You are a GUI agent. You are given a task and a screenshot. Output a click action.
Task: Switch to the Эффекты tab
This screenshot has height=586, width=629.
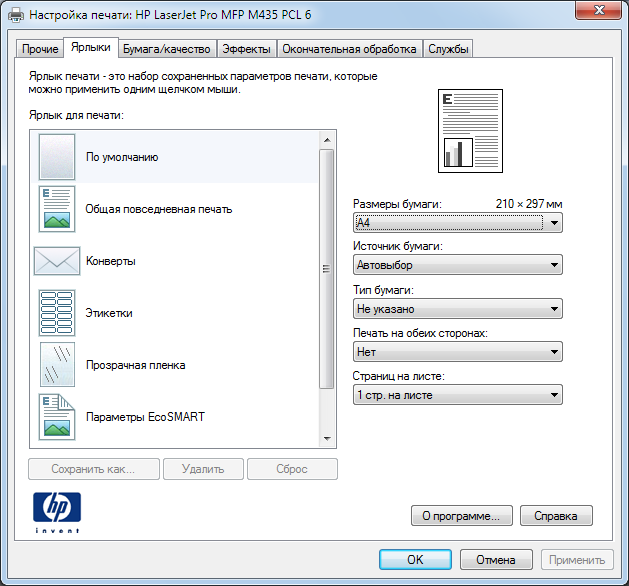246,49
